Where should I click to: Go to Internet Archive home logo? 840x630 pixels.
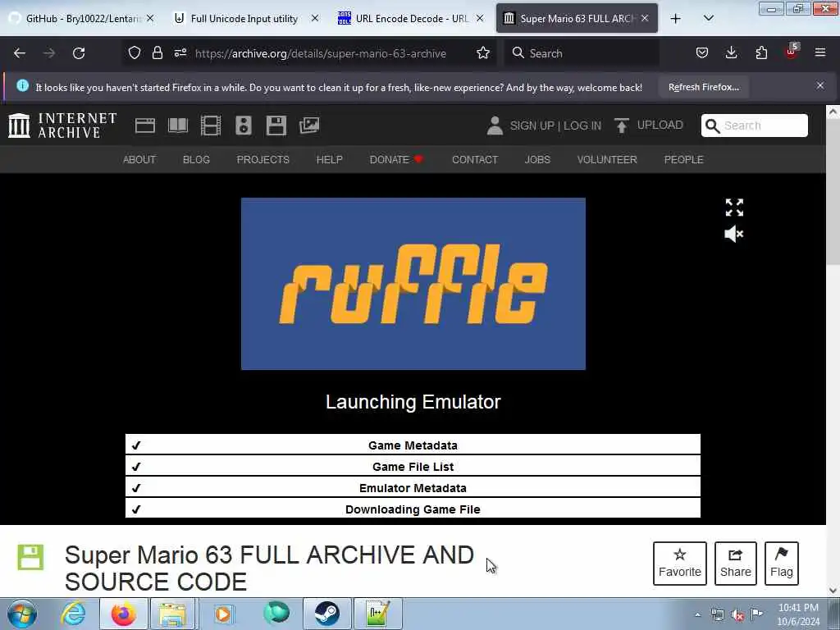click(x=62, y=126)
